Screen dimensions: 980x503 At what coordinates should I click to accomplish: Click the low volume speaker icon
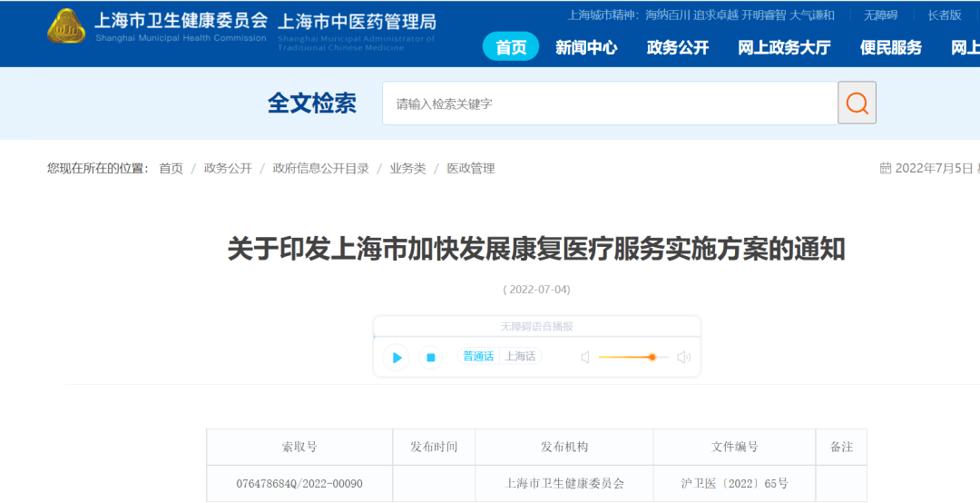pos(585,358)
